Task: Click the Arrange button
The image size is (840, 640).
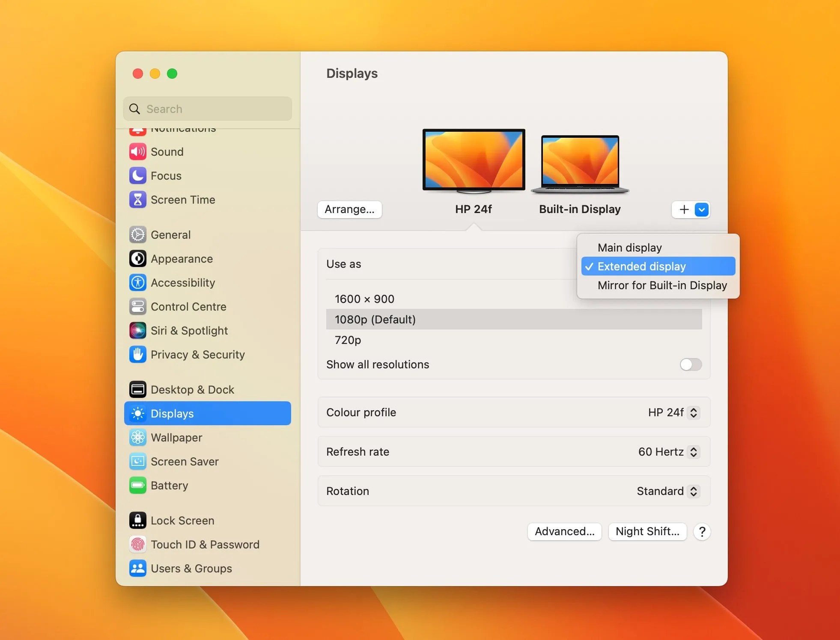Action: (x=349, y=209)
